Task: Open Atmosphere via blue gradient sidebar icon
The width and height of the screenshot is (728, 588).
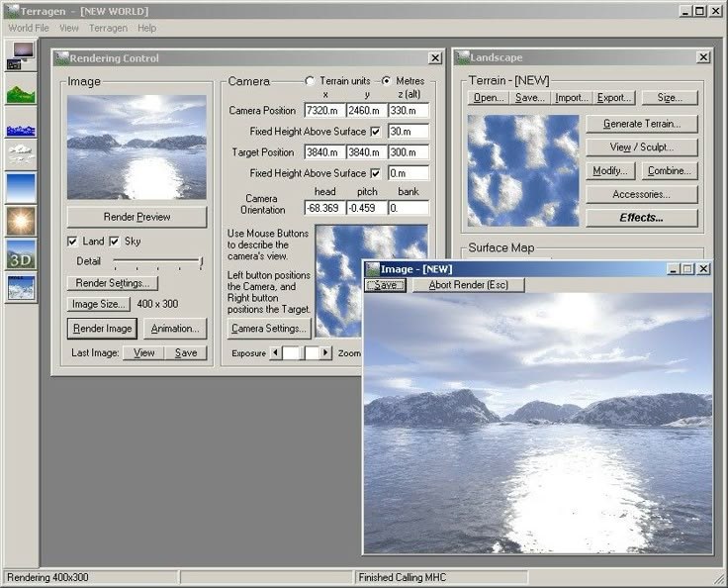Action: [21, 188]
